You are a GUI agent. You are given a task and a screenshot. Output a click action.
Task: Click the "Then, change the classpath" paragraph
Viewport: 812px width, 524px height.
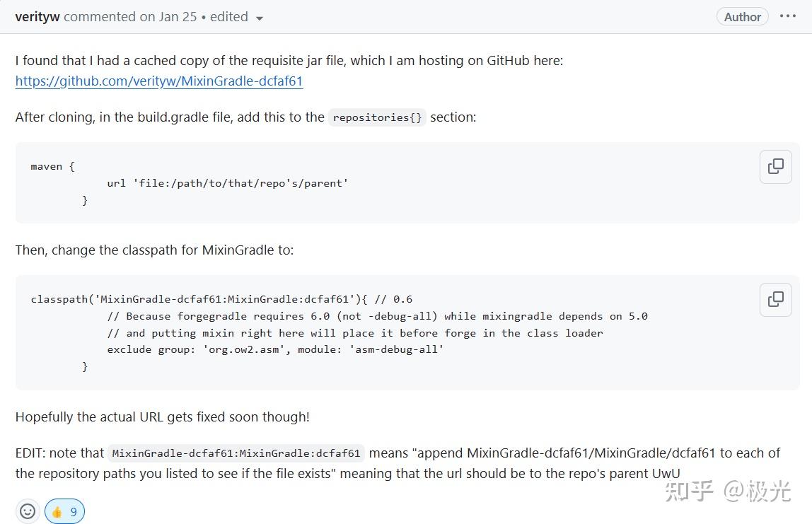click(154, 250)
